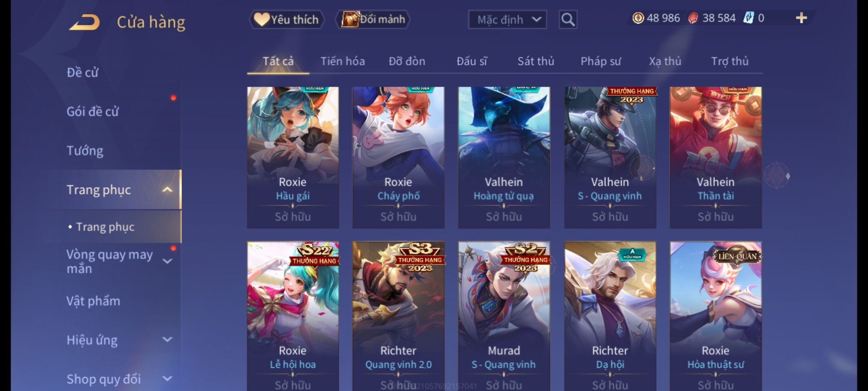
Task: Tap the blue voucher currency icon
Action: [749, 18]
